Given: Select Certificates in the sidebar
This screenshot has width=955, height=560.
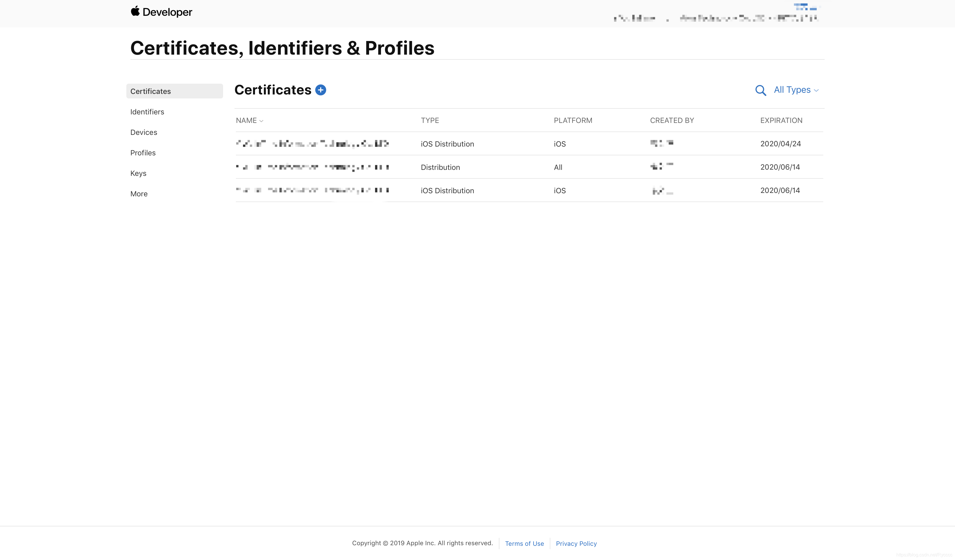Looking at the screenshot, I should click(175, 91).
